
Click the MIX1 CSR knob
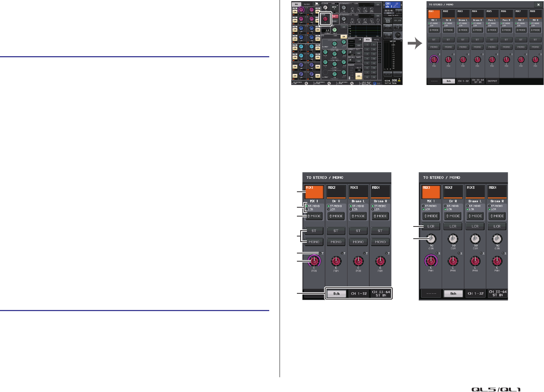click(x=431, y=239)
